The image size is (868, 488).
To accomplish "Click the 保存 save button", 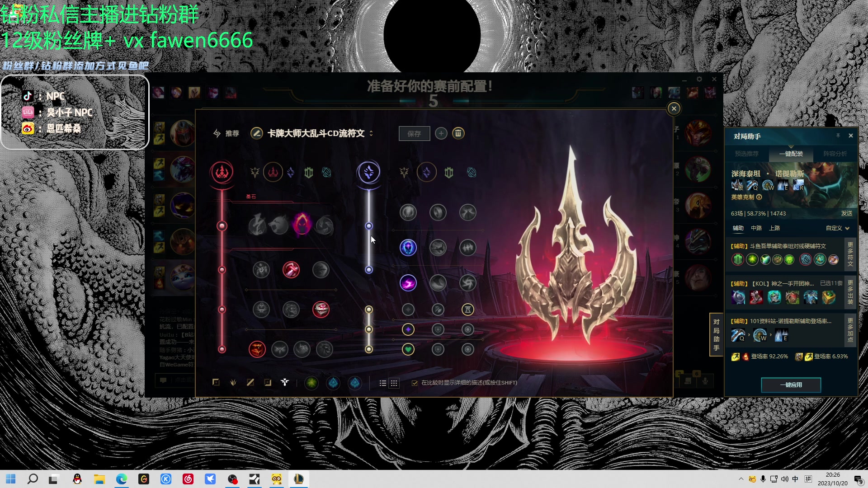I will 414,134.
